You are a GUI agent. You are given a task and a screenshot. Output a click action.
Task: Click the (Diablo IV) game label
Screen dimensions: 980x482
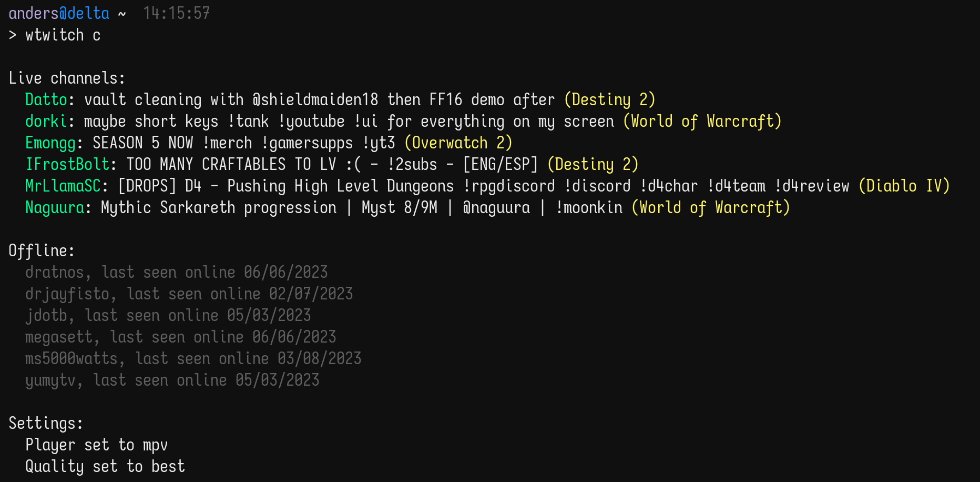(904, 186)
